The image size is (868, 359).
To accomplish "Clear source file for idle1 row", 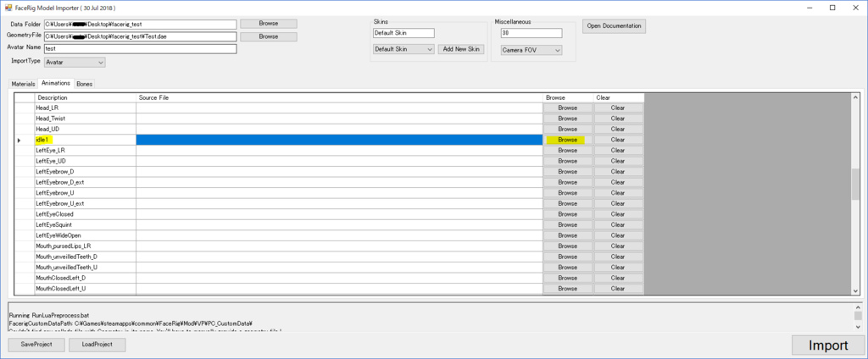I will point(618,140).
